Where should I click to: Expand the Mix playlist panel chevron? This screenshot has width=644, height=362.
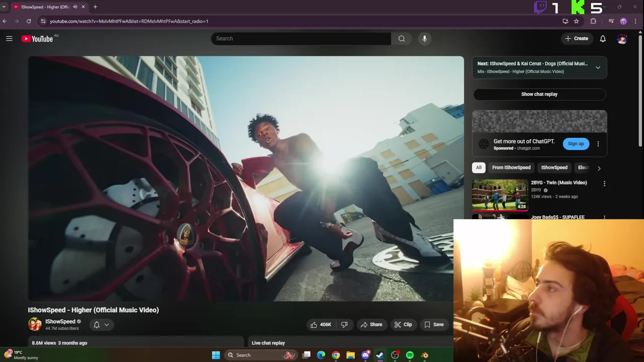pyautogui.click(x=598, y=67)
